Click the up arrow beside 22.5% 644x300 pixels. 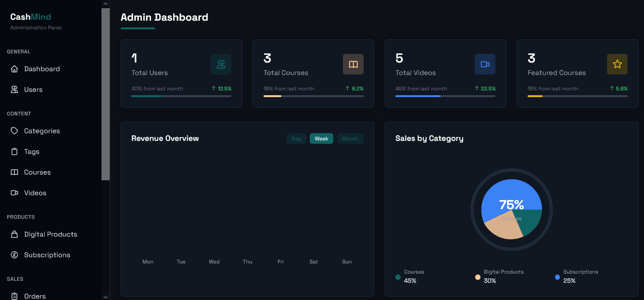[x=477, y=88]
